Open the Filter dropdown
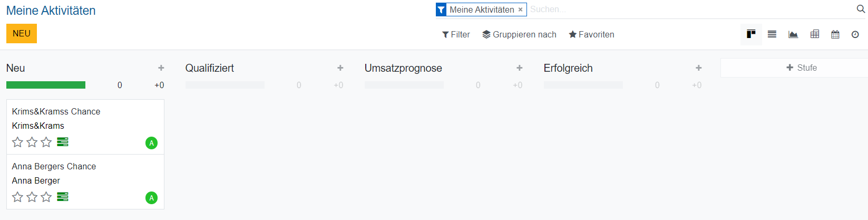Screen dimensions: 868x220 pyautogui.click(x=456, y=34)
